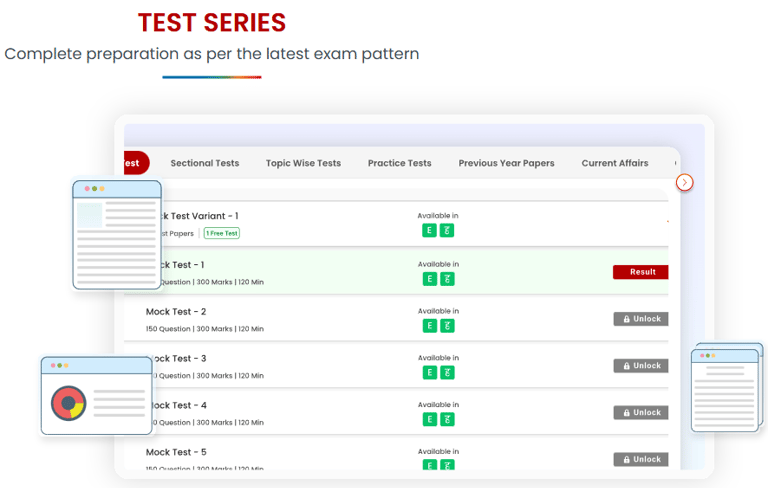The height and width of the screenshot is (488, 768).
Task: Click Hindi icon for Mock Test - 3
Action: coord(447,373)
